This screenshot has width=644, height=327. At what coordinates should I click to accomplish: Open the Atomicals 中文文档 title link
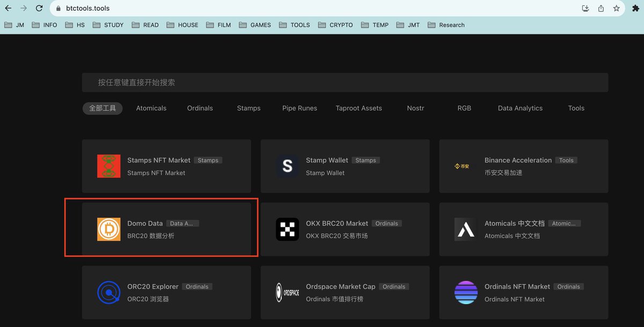click(515, 224)
